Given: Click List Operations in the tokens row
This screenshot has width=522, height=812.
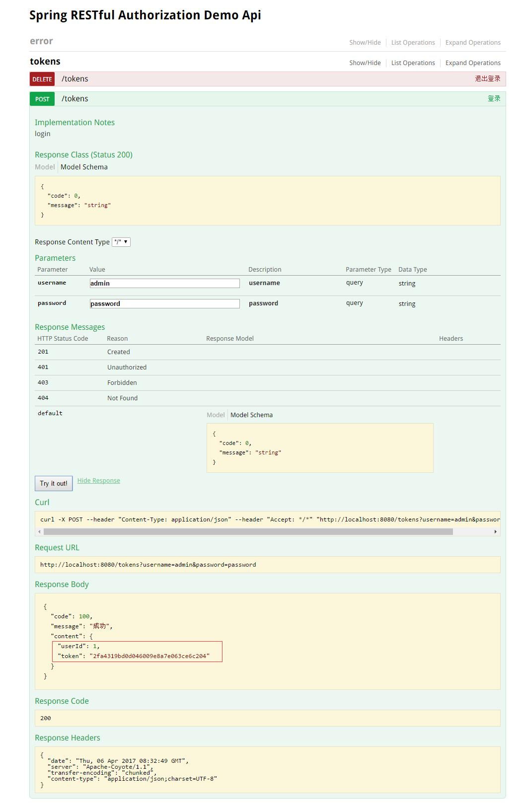Looking at the screenshot, I should (413, 63).
